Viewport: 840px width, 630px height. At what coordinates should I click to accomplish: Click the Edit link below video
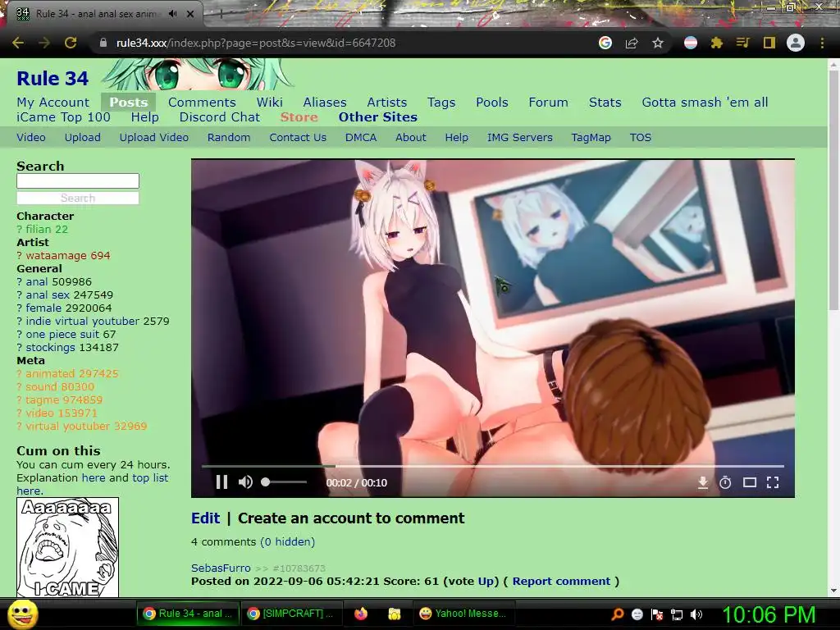(206, 518)
